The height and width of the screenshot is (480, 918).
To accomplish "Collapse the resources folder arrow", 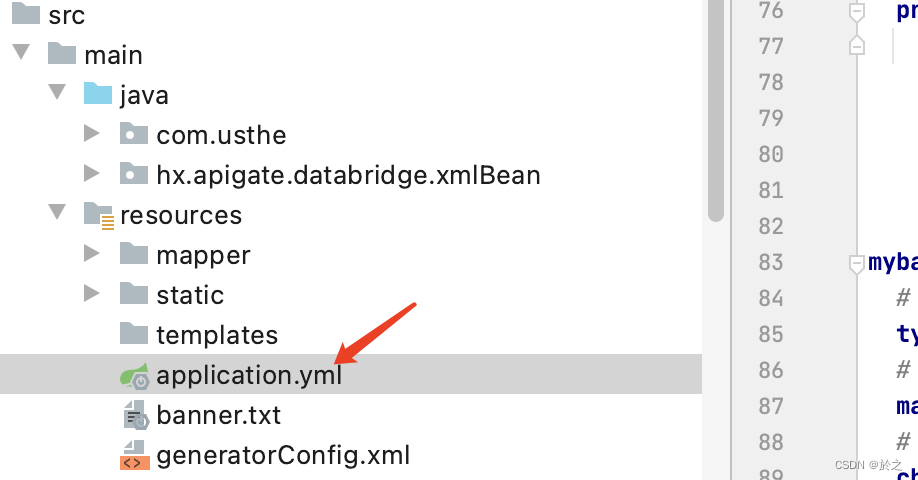I will tap(56, 215).
